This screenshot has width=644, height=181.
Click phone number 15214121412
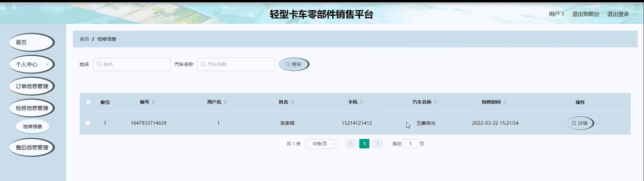(x=356, y=123)
